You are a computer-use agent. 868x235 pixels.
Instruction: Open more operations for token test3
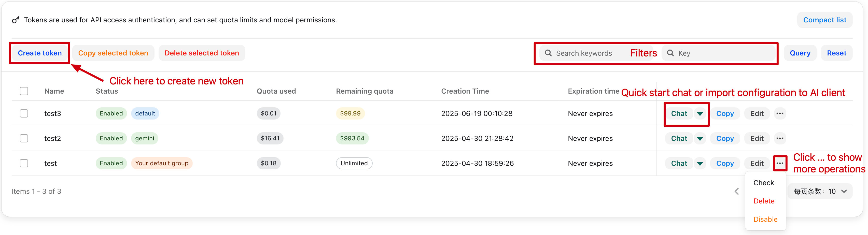780,113
